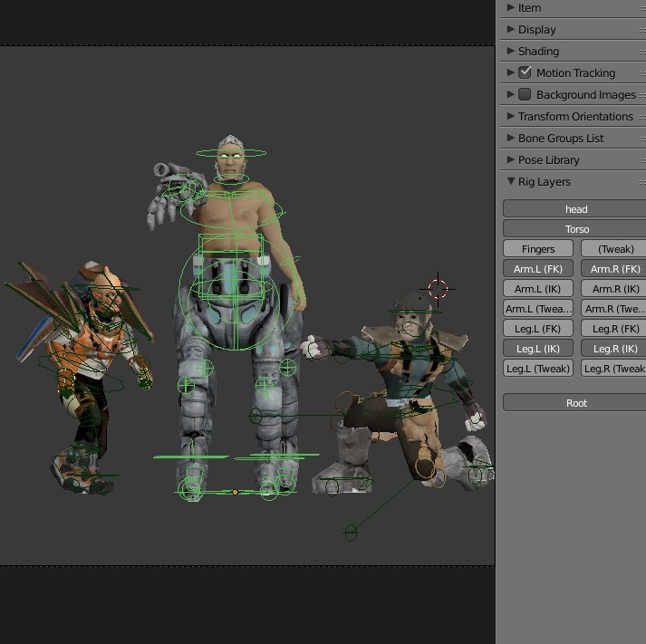Expand the Display panel
Screen dimensions: 646x644
pos(510,29)
